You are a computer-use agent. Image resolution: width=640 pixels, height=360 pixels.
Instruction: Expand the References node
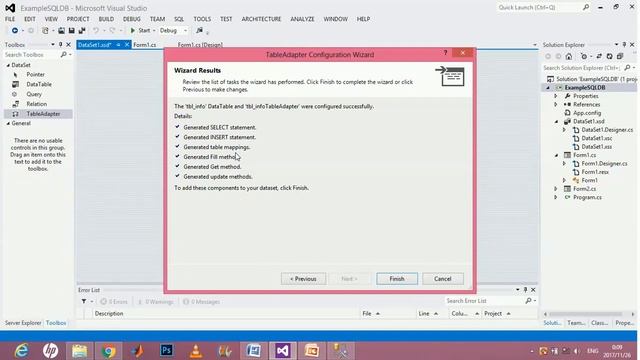pyautogui.click(x=556, y=105)
